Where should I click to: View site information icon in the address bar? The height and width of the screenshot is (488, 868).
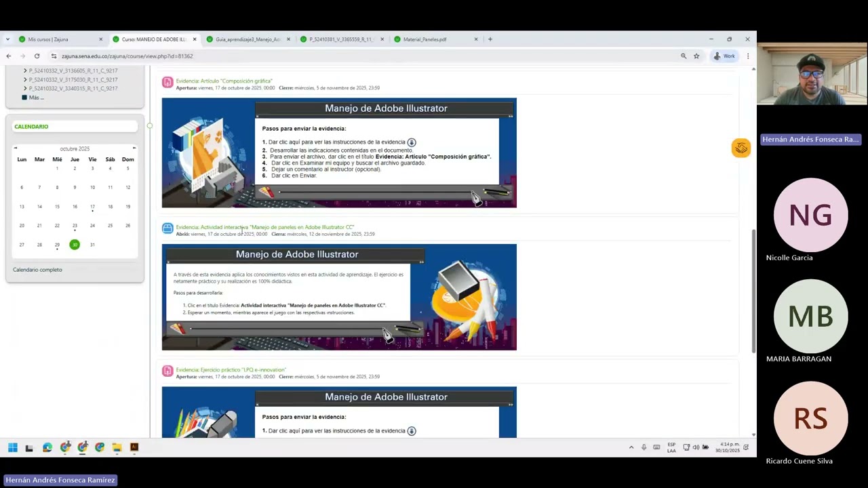54,56
